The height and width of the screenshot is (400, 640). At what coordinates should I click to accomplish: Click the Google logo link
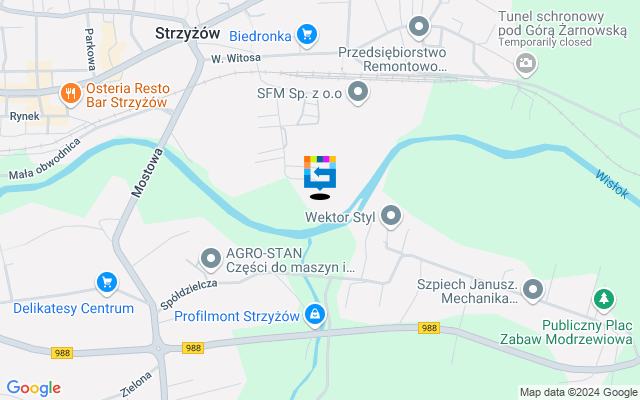pyautogui.click(x=34, y=388)
